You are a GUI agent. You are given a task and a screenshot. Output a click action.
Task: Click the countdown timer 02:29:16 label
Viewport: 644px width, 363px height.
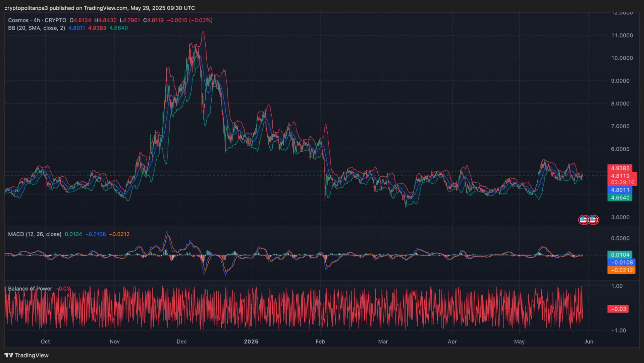click(x=623, y=182)
